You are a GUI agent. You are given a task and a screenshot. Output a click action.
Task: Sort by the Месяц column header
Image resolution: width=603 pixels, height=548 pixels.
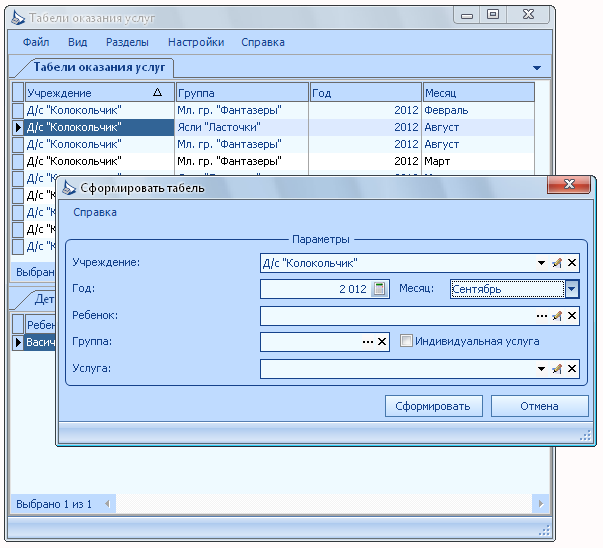(x=478, y=92)
